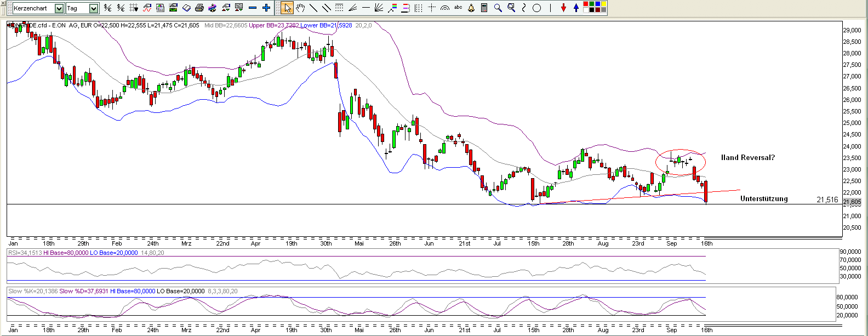Viewport: 868px width, 336px height.
Task: Select the arcs drawing tool
Action: pos(445,8)
